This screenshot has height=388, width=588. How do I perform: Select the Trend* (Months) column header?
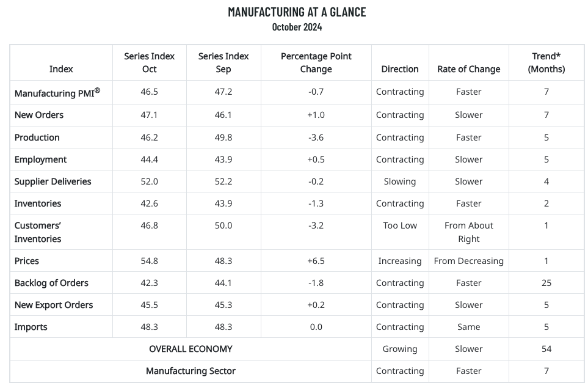[x=546, y=63]
